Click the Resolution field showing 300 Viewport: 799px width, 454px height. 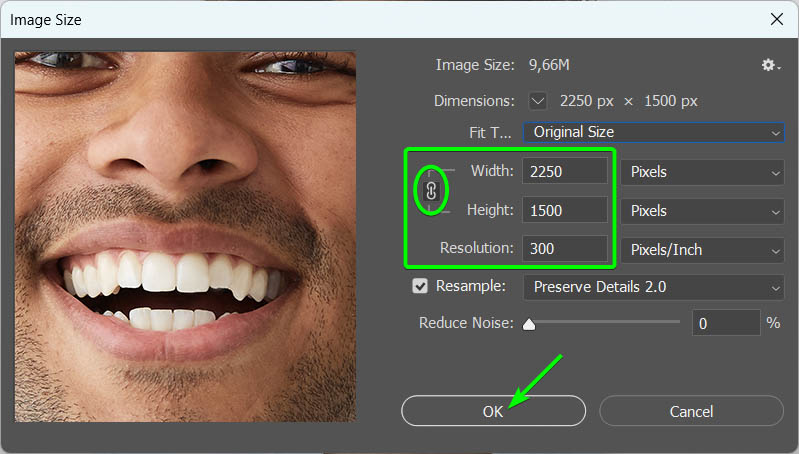point(565,248)
